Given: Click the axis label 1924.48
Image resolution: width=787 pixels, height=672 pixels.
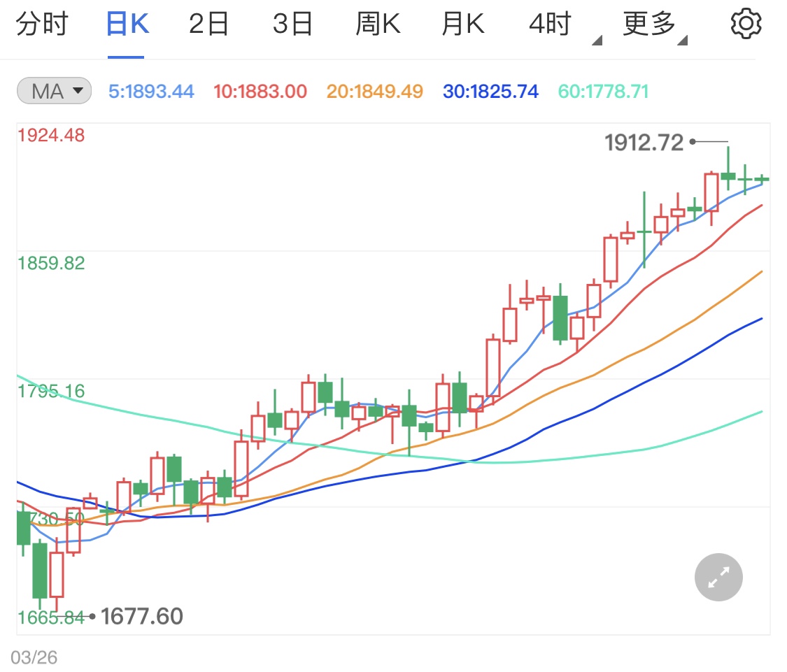Looking at the screenshot, I should tap(51, 135).
